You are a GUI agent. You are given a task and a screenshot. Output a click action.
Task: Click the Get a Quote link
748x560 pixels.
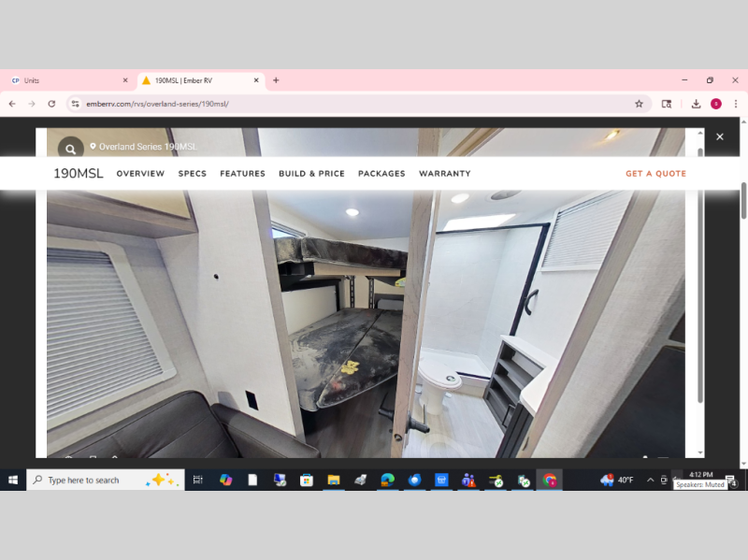tap(655, 174)
